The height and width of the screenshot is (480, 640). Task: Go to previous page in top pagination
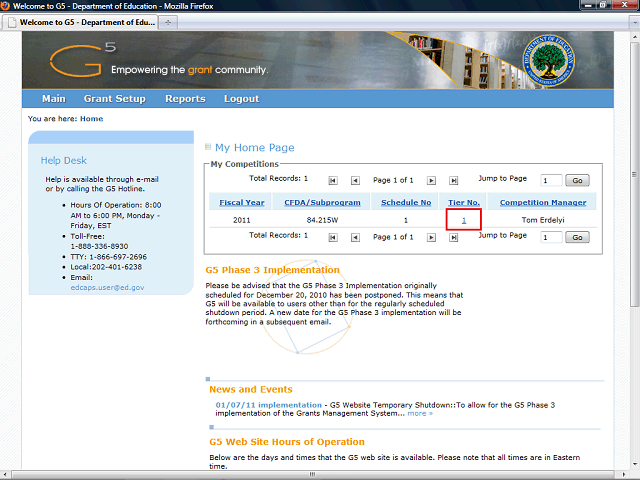tap(355, 180)
